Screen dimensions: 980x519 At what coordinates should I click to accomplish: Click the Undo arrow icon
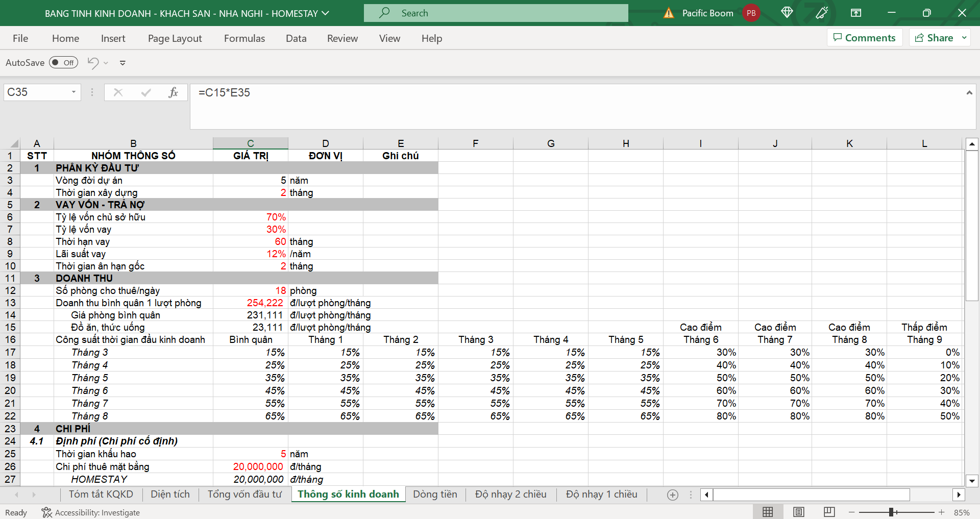93,63
